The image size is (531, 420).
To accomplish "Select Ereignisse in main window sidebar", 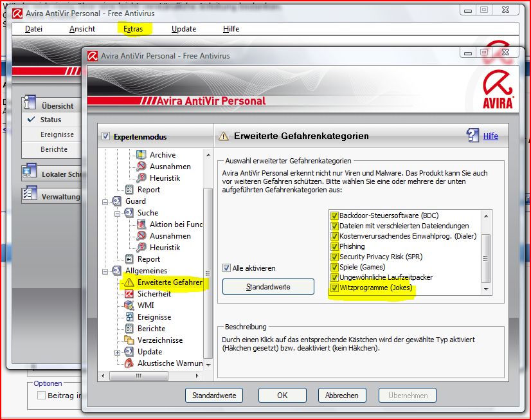I will click(x=57, y=134).
